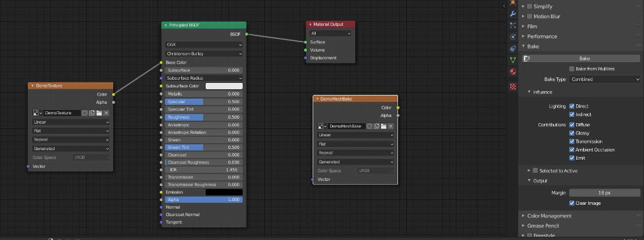Click the open image folder icon in the DemoMeshBake node
This screenshot has width=644, height=240.
pyautogui.click(x=384, y=126)
